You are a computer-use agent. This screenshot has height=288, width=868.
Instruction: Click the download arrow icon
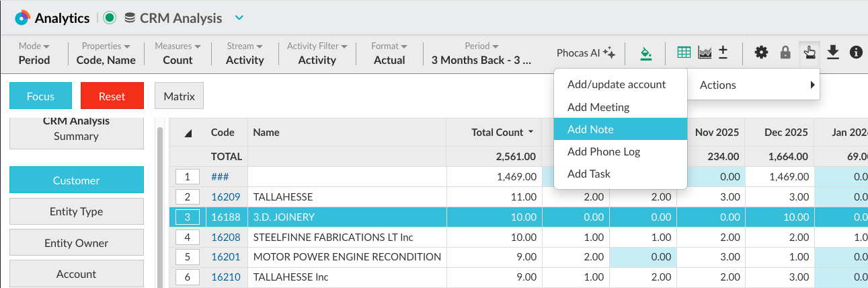click(x=833, y=52)
